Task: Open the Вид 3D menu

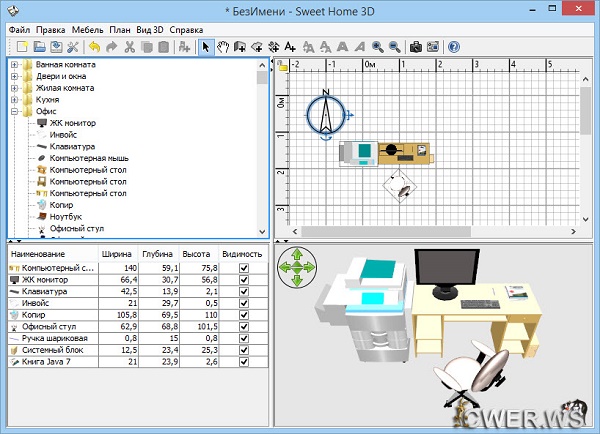Action: [150, 30]
